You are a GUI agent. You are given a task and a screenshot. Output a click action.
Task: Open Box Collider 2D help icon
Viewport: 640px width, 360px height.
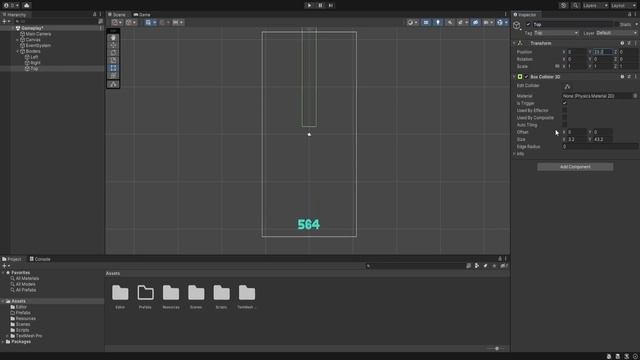[x=622, y=77]
